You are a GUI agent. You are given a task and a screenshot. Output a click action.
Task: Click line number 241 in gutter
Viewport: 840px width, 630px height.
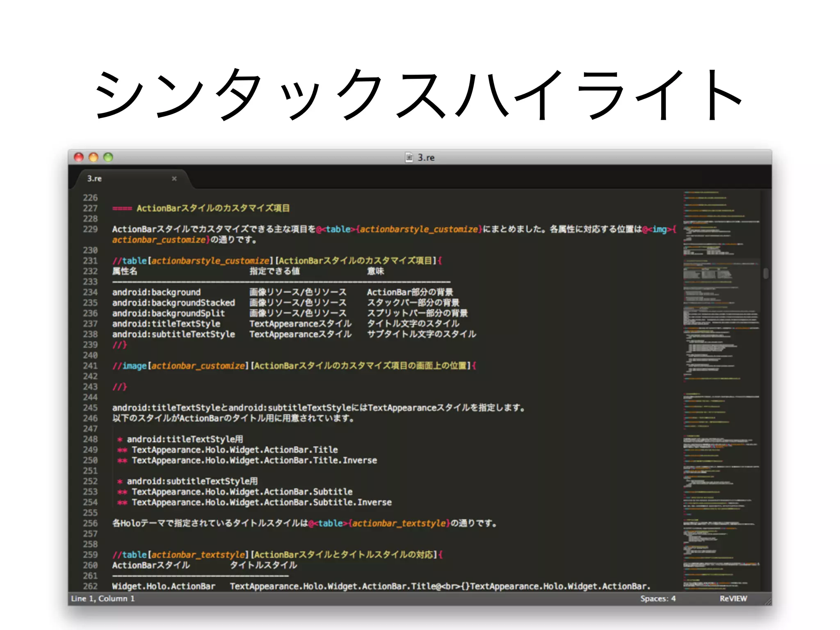[x=90, y=366]
